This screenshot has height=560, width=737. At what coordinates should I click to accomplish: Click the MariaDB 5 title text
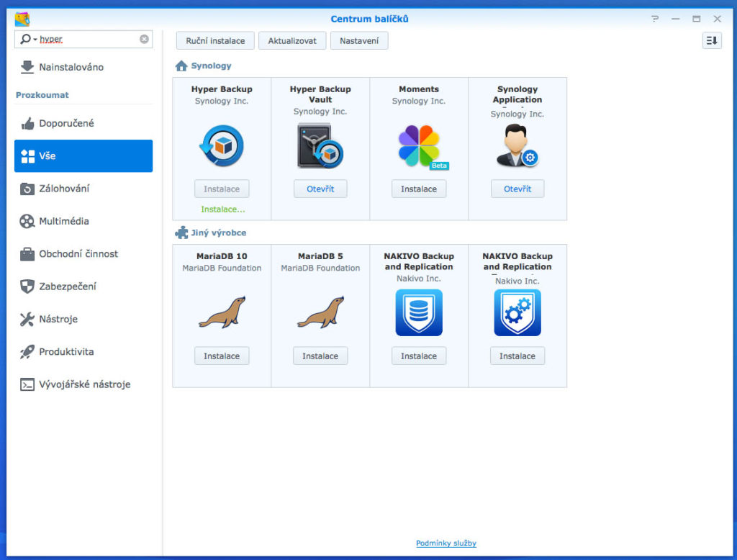click(x=320, y=256)
